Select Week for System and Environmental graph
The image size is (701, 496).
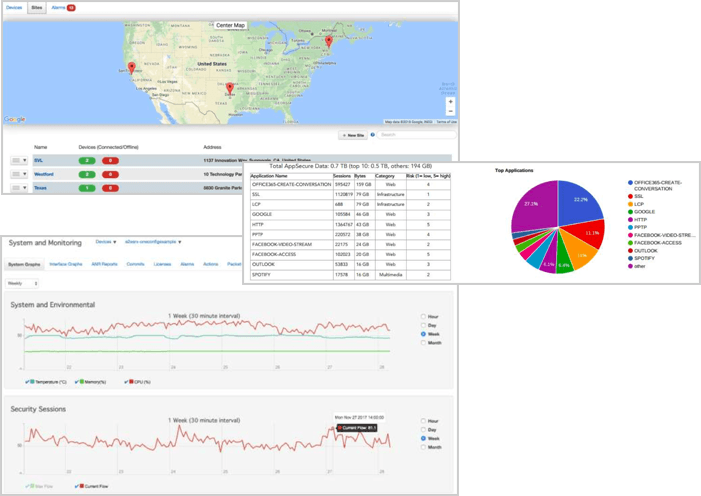coord(423,334)
